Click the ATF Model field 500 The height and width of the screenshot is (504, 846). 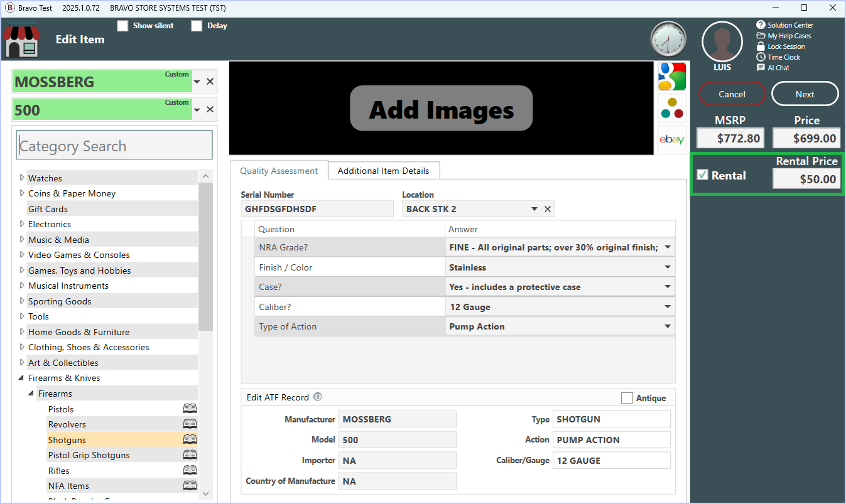pos(398,440)
